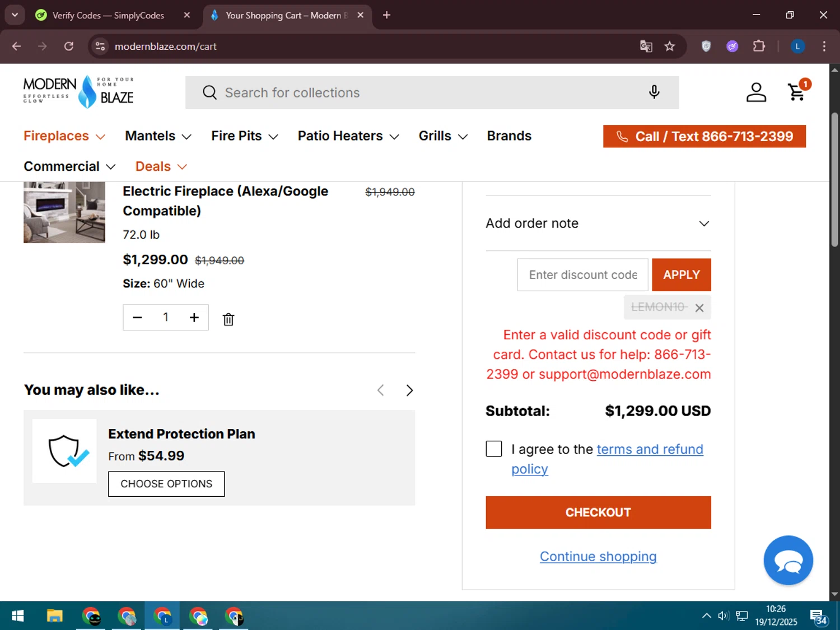Select Your Shopping Cart browser tab

point(286,15)
